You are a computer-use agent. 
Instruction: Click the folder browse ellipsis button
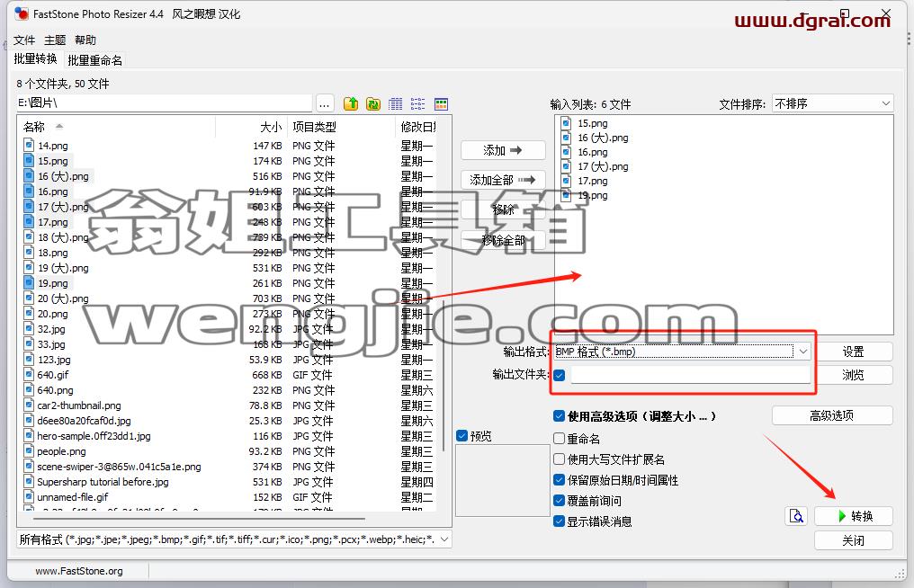click(x=325, y=103)
